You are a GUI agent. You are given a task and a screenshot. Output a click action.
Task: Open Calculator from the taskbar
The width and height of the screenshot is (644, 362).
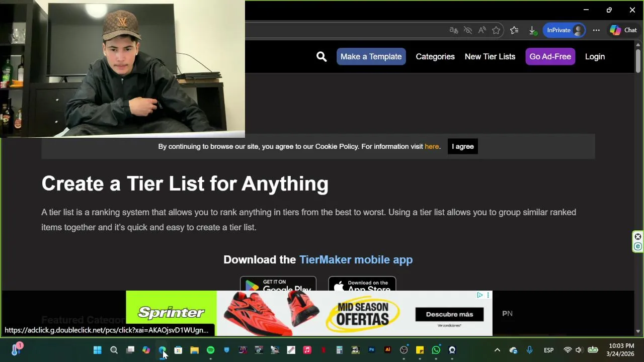pyautogui.click(x=339, y=350)
